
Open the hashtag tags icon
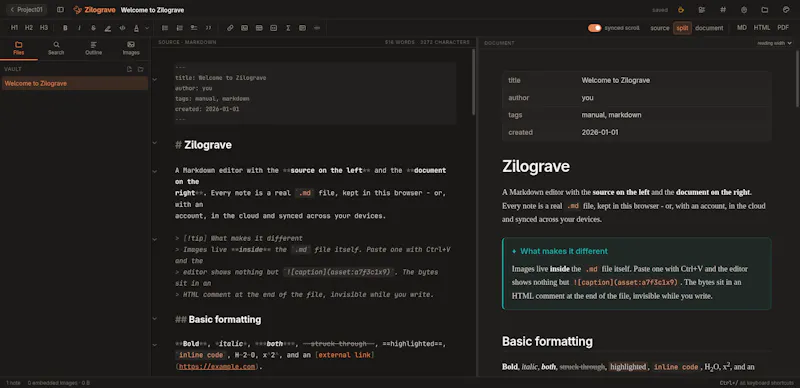tap(723, 10)
